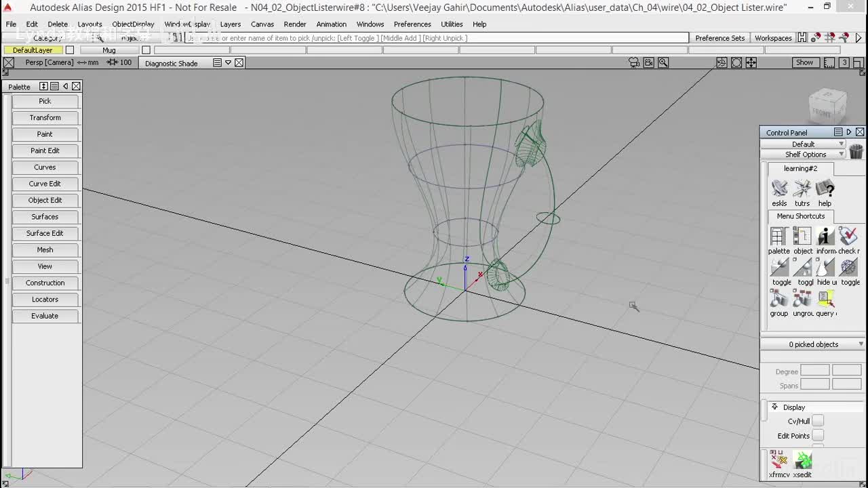Click the group shortcut icon
Screen dimensions: 868x488
click(779, 298)
